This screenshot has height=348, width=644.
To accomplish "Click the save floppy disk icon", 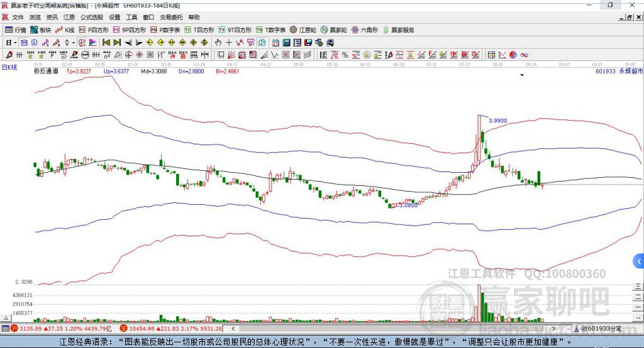I will click(x=308, y=43).
